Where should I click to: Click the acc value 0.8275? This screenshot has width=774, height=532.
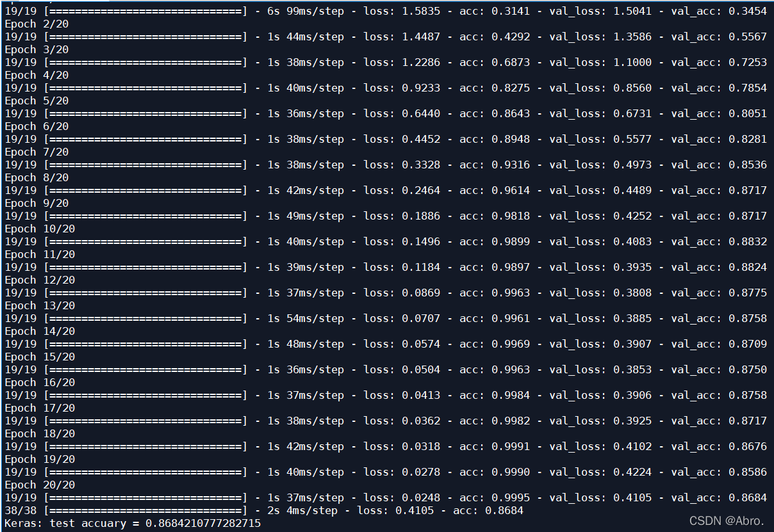coord(511,88)
